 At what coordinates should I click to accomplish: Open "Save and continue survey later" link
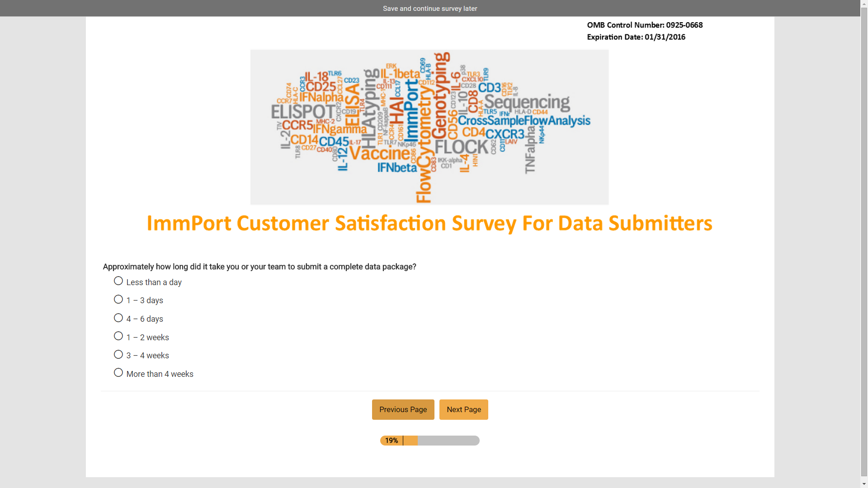[x=429, y=9]
